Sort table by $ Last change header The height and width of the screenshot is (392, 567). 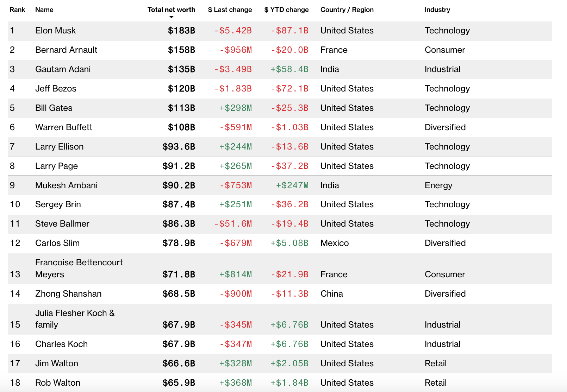[x=230, y=10]
